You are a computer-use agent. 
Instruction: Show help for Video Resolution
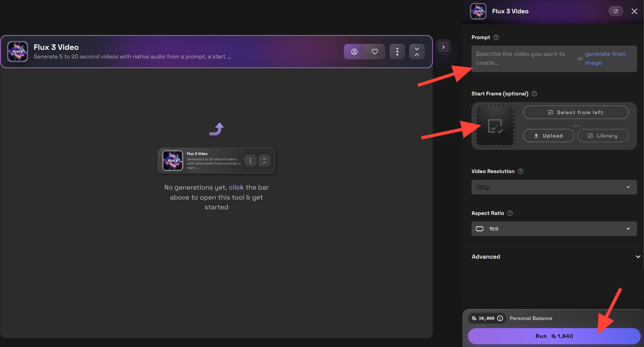point(521,171)
